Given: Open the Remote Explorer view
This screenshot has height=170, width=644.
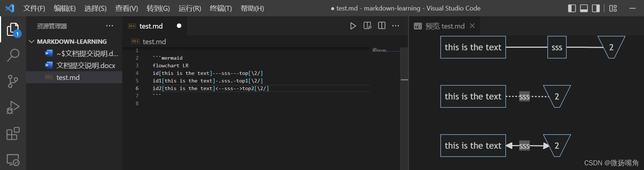Looking at the screenshot, I should click(x=13, y=160).
